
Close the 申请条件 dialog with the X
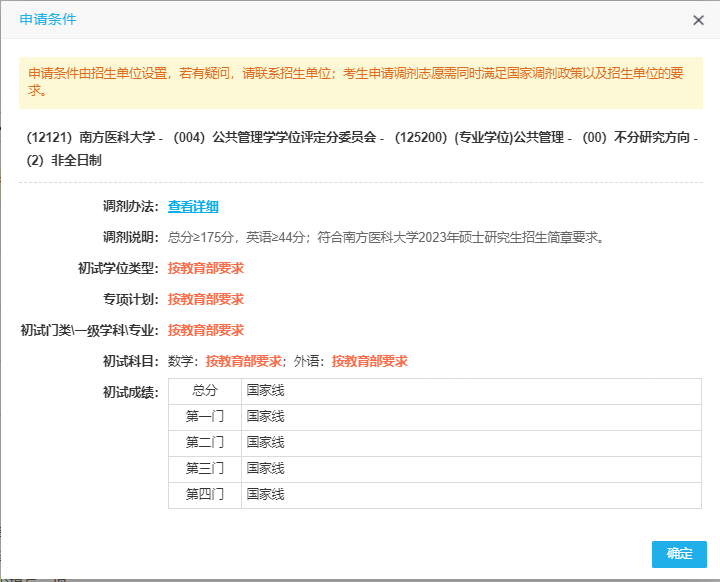pyautogui.click(x=698, y=20)
